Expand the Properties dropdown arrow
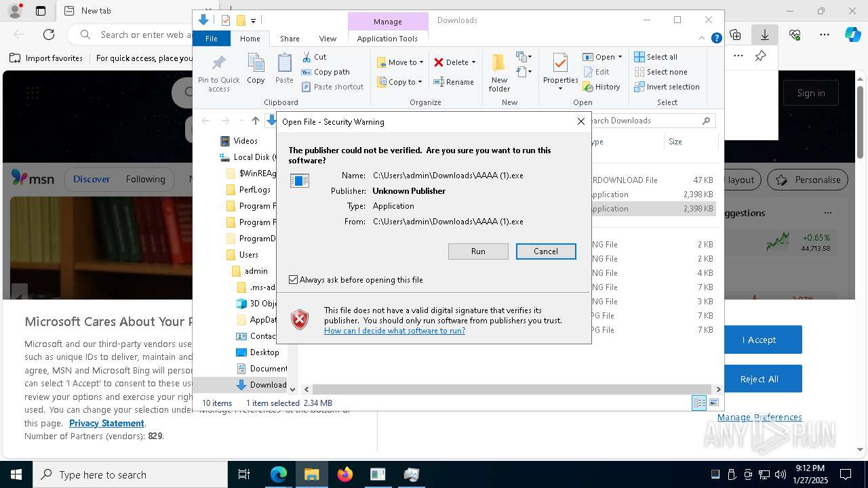This screenshot has width=868, height=488. (560, 89)
